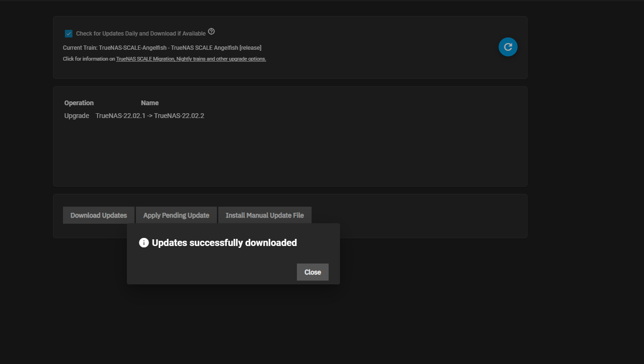Click the Operation column header
The height and width of the screenshot is (364, 644).
point(79,103)
